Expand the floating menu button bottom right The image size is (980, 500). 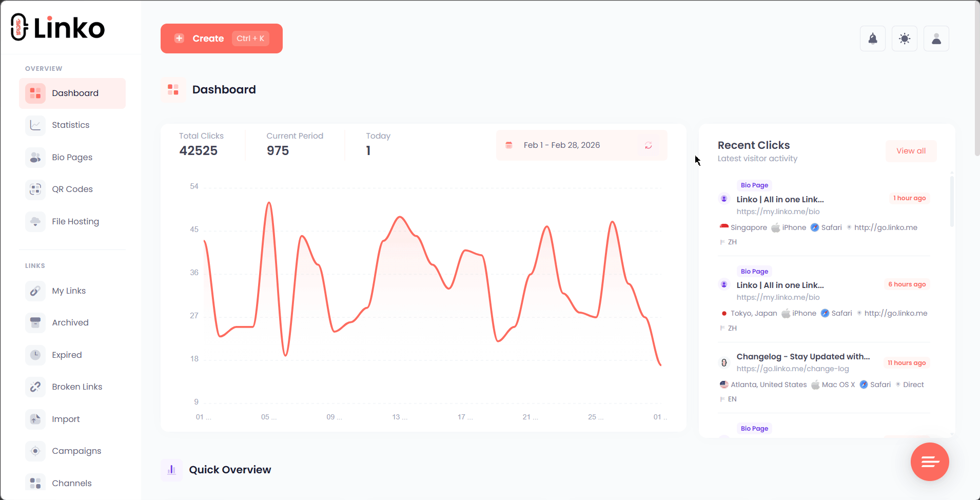[x=929, y=461]
